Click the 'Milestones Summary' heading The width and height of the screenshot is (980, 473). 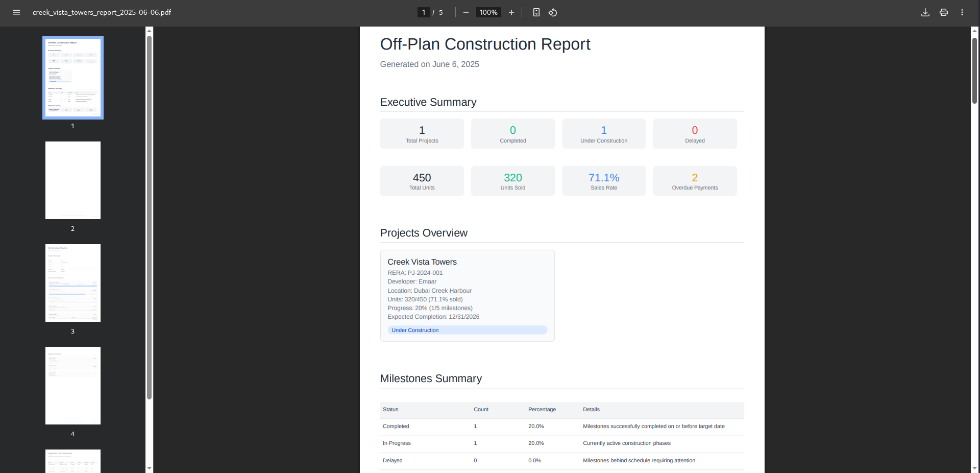pos(431,379)
